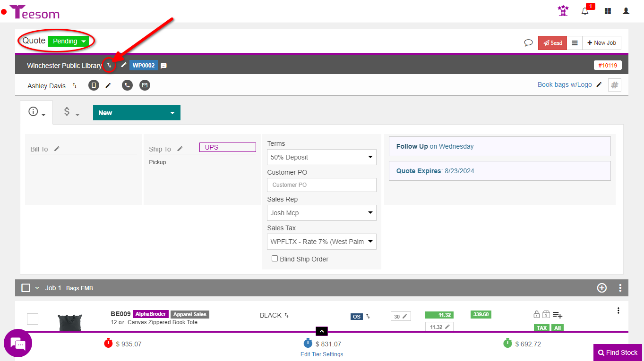Tick the BE009 line item checkbox
This screenshot has height=361, width=644.
[x=33, y=319]
